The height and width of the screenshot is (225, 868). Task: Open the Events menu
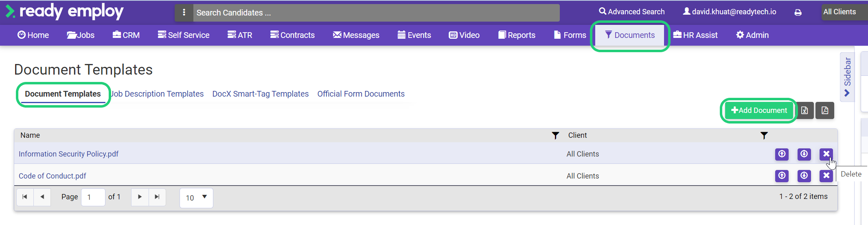(414, 35)
